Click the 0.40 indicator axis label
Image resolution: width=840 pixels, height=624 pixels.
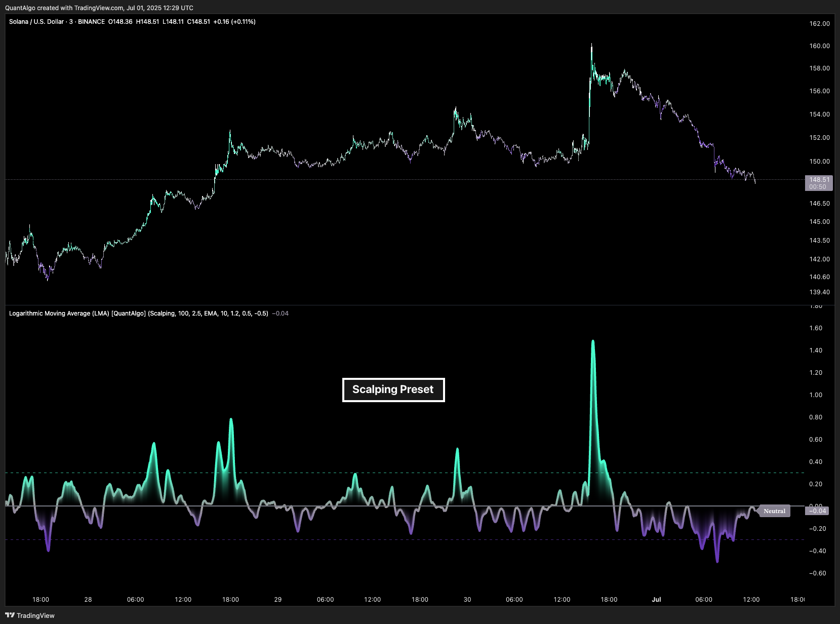tap(816, 462)
